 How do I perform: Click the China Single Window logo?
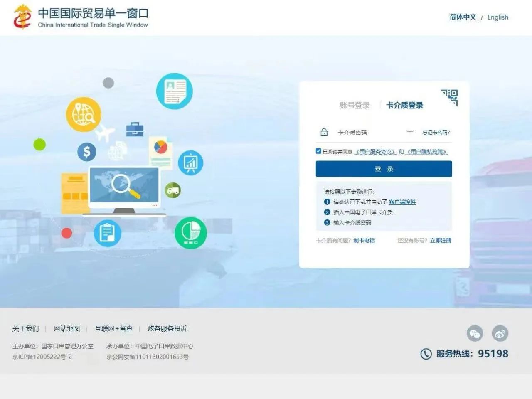23,17
